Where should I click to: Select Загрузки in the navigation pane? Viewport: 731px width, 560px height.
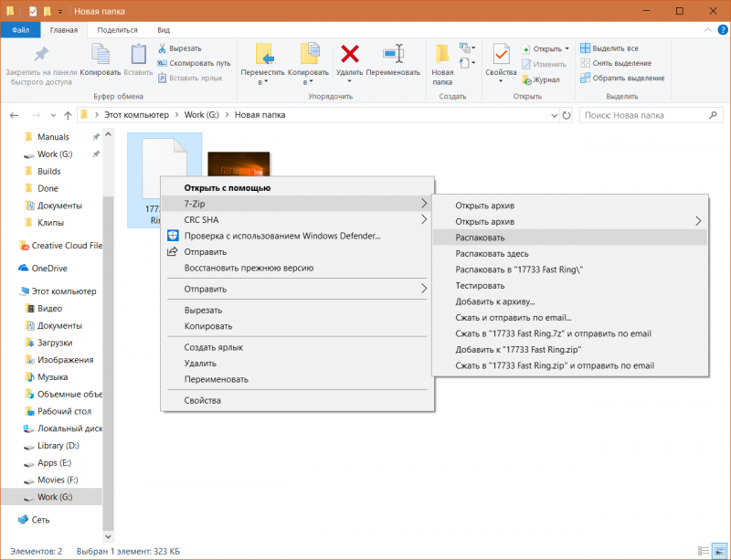[x=55, y=343]
